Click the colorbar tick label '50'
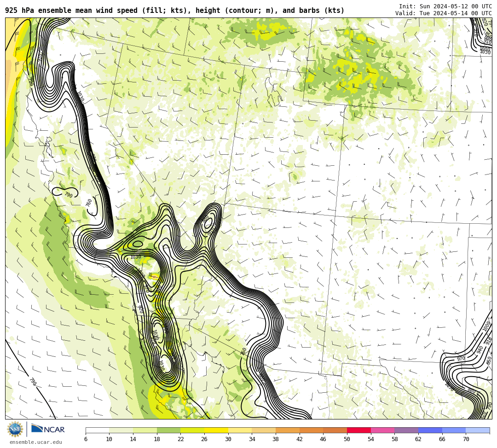Viewport: 497px width, 448px height. (347, 439)
